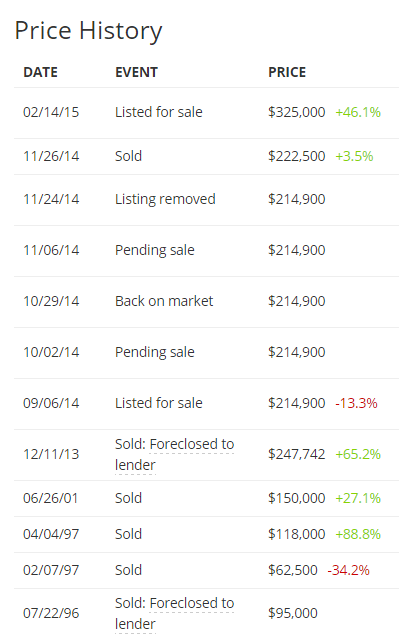Click the 10/02/14 date cell
This screenshot has width=399, height=637.
(x=51, y=352)
